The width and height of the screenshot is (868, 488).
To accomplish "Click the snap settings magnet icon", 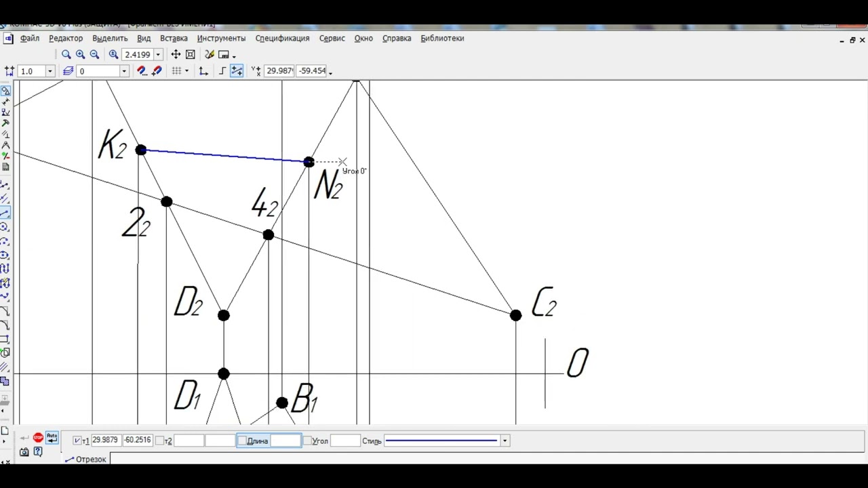I will pyautogui.click(x=142, y=71).
